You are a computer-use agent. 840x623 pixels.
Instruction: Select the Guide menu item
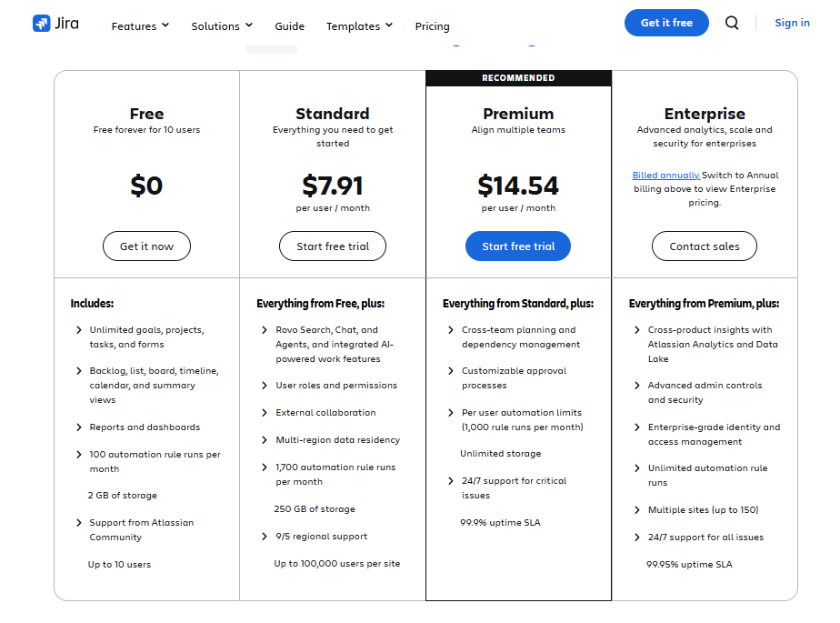(289, 26)
